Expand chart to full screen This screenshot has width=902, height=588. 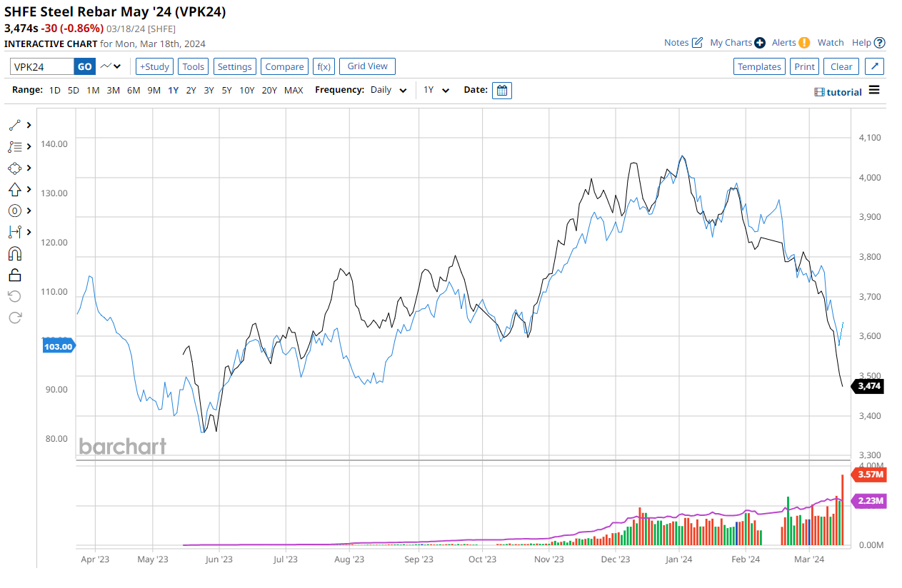tap(875, 66)
